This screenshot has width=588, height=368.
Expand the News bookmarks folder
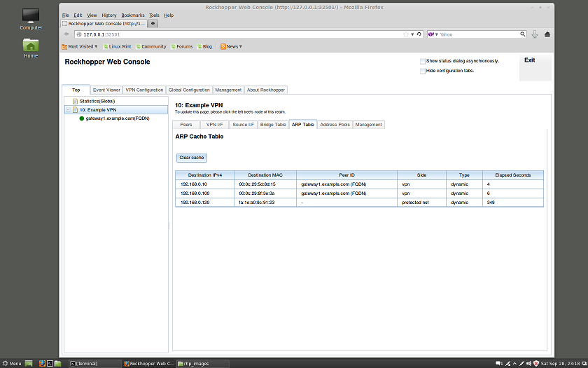[x=231, y=46]
